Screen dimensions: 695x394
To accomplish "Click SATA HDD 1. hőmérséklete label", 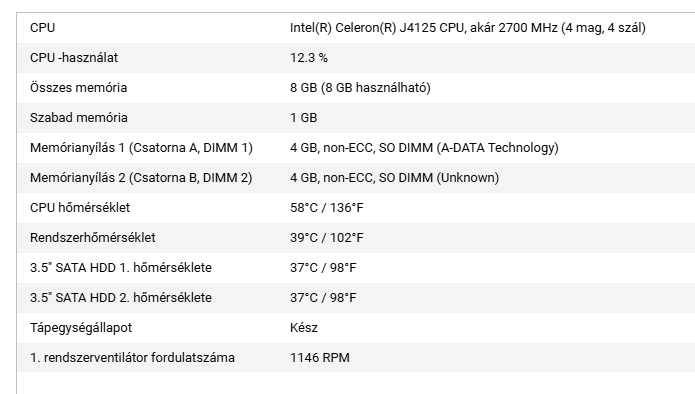I will [121, 268].
